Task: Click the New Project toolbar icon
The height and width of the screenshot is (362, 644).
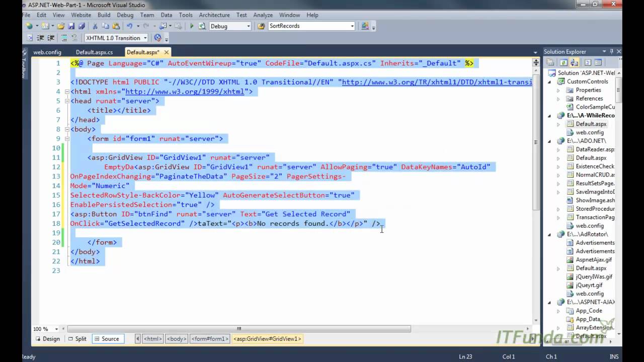Action: [30, 26]
